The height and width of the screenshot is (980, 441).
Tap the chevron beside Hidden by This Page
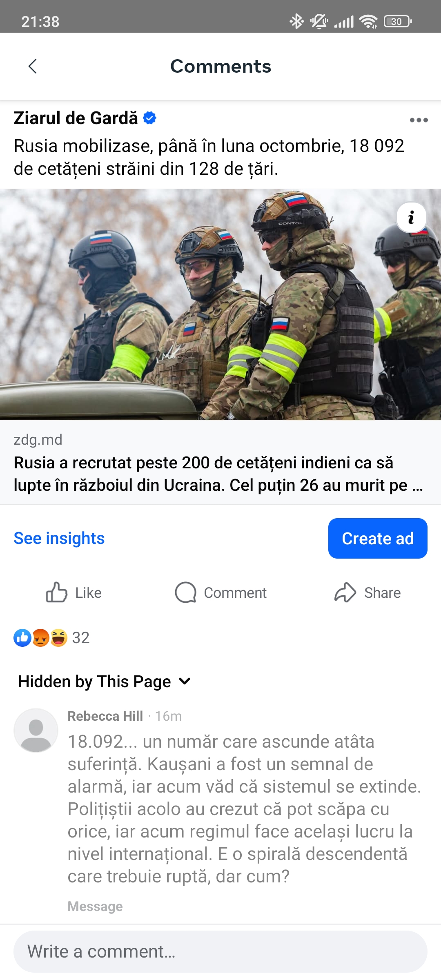click(185, 681)
